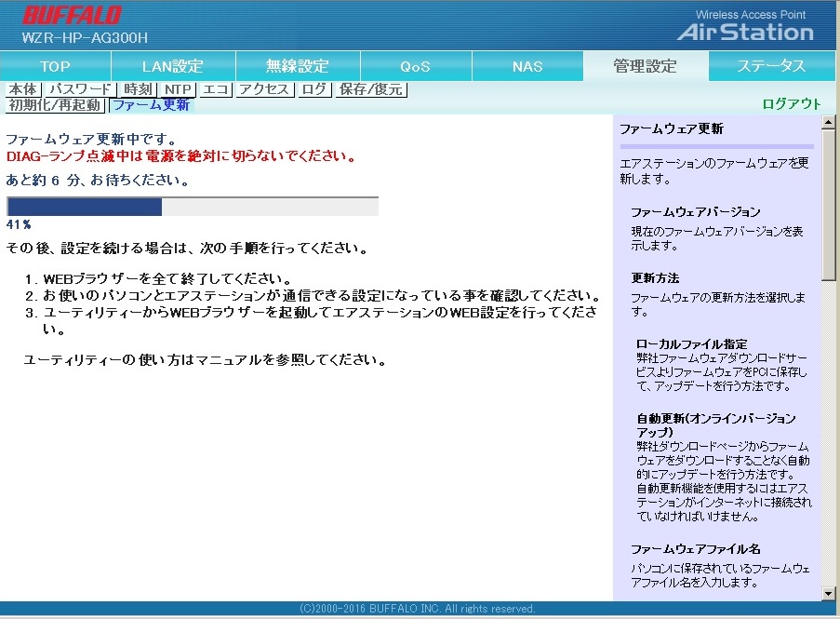Open the エコ submenu
This screenshot has width=840, height=619.
click(x=216, y=89)
